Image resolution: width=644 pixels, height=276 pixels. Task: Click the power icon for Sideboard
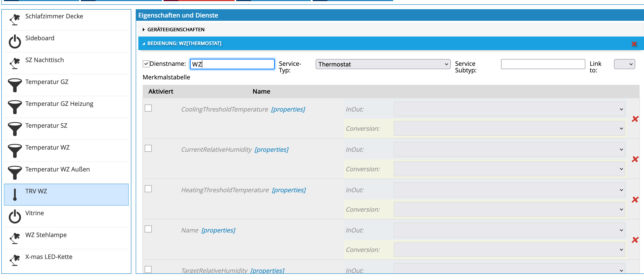[x=15, y=41]
